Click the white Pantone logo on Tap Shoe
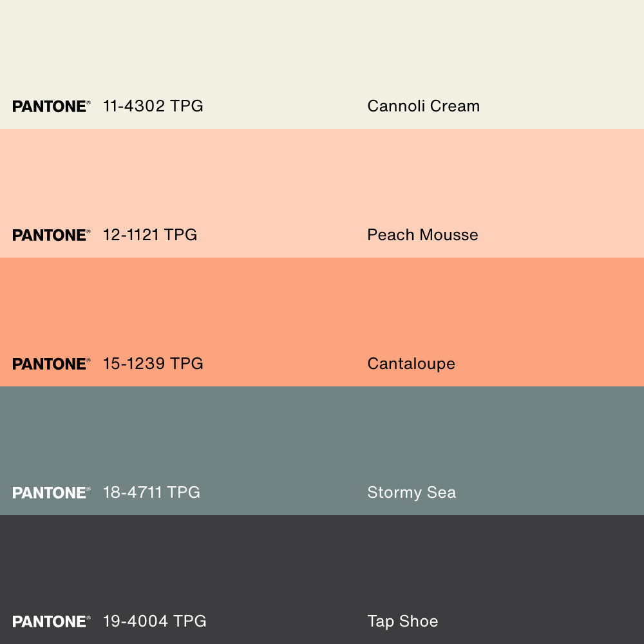 [51, 621]
